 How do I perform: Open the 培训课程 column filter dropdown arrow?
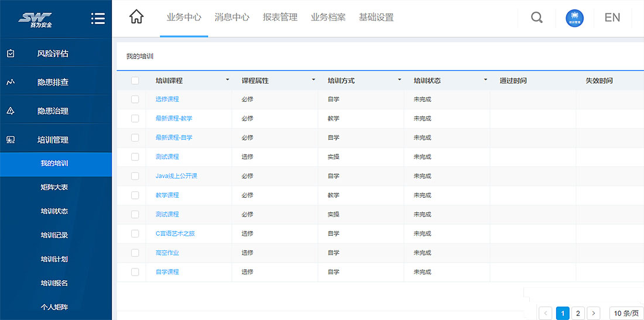pos(227,80)
